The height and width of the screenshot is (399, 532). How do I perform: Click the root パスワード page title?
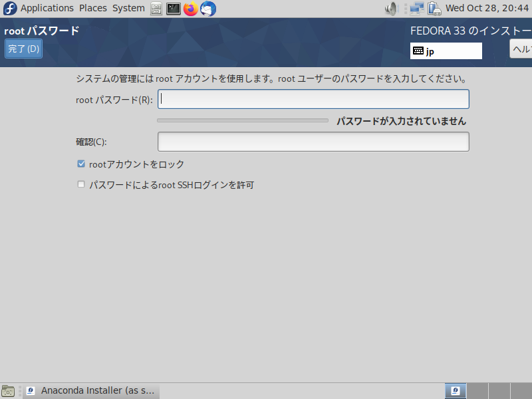(x=42, y=31)
